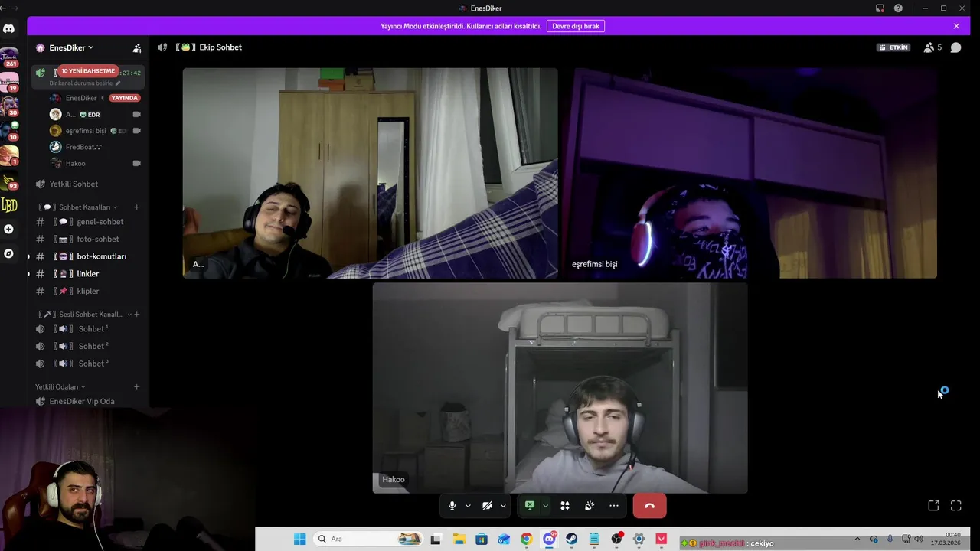980x551 pixels.
Task: Open camera options dropdown arrow
Action: (x=503, y=506)
